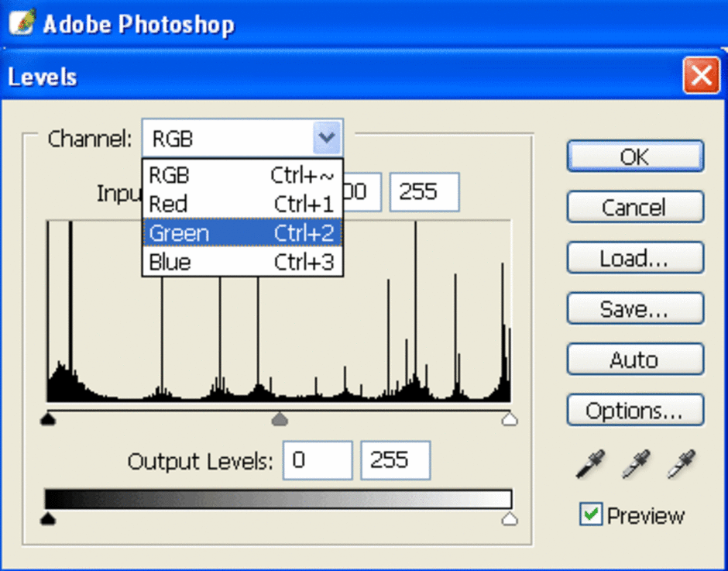Focus the Input Levels 255 field
The height and width of the screenshot is (571, 728).
(x=424, y=192)
